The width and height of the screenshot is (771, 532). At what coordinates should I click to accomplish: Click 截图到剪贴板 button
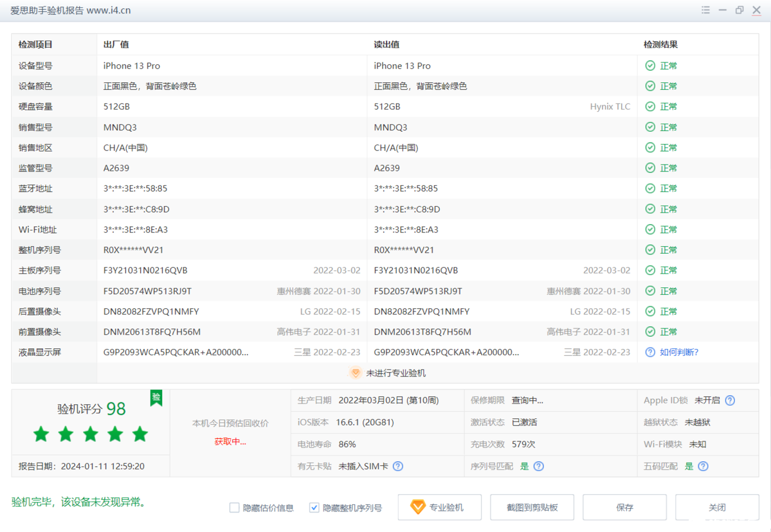[x=532, y=508]
